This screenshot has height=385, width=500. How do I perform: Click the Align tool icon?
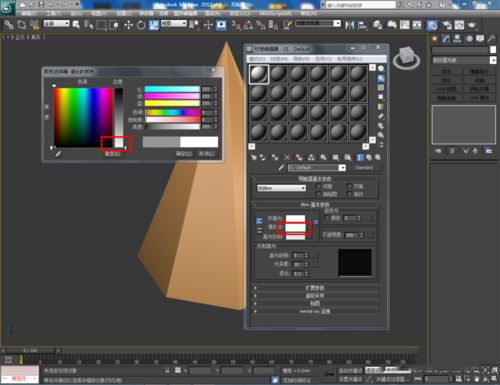pos(362,25)
